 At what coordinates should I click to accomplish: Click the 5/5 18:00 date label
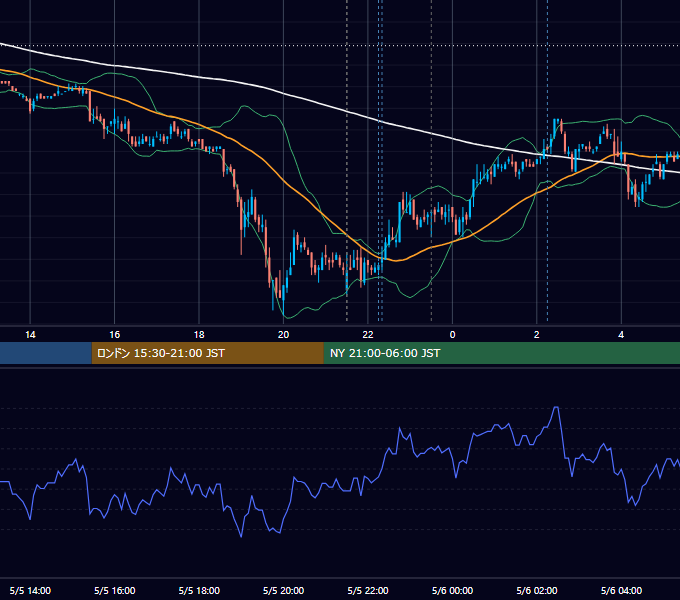pos(199,591)
